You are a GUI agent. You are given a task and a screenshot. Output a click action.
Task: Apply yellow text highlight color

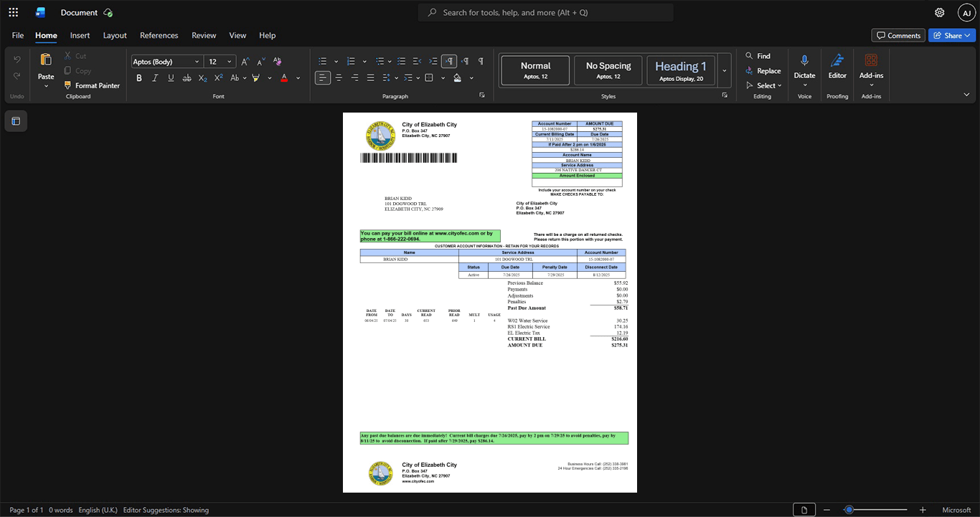(x=255, y=77)
